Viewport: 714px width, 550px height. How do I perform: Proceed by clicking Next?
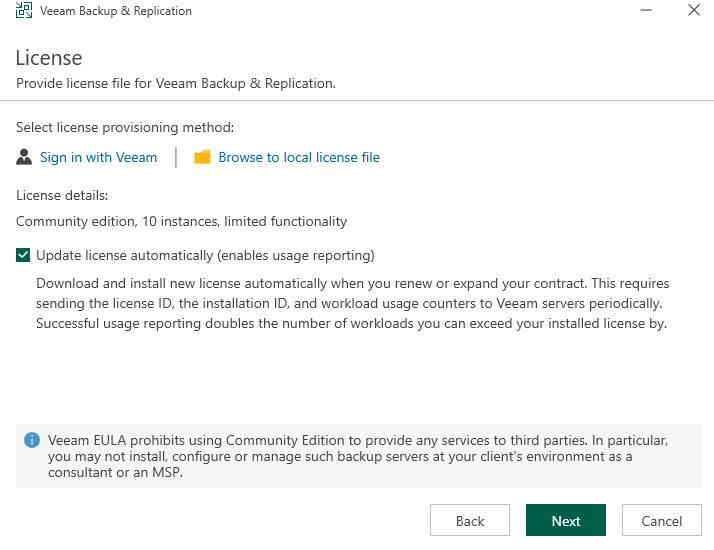tap(566, 520)
